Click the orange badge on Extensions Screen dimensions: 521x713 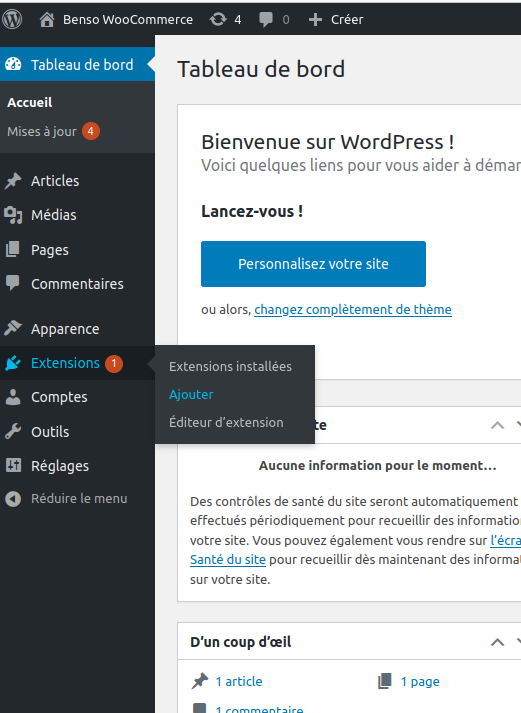pos(114,363)
